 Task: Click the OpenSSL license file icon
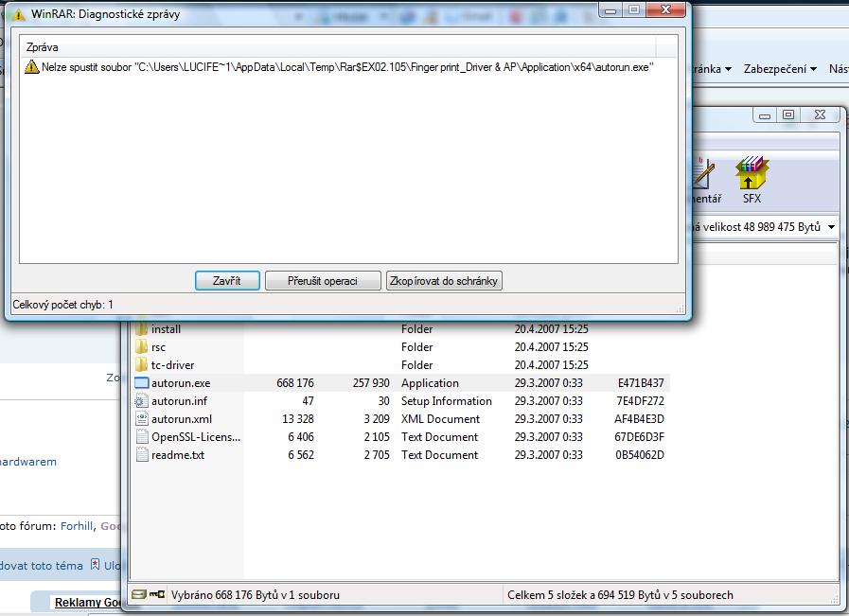[x=141, y=437]
